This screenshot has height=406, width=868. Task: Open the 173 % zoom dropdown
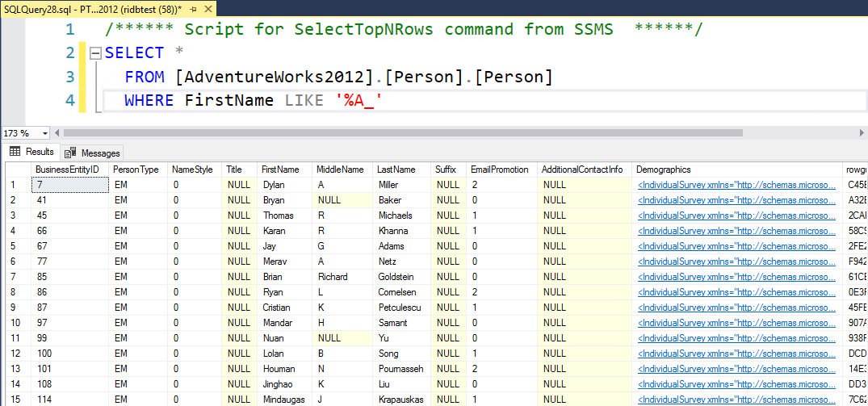click(44, 133)
